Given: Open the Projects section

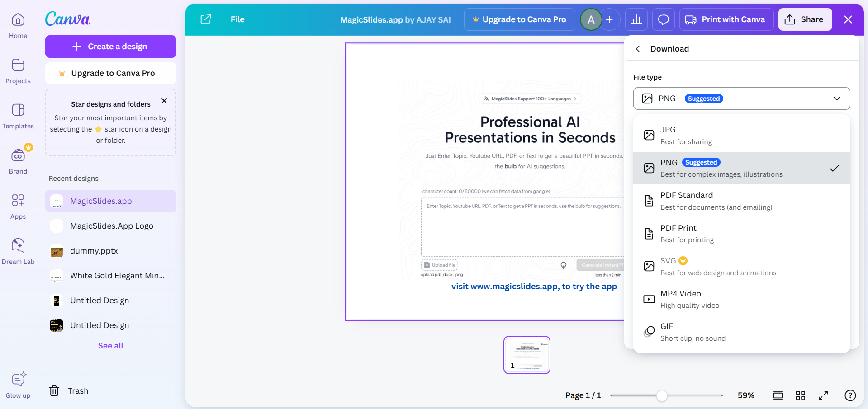Looking at the screenshot, I should point(18,71).
